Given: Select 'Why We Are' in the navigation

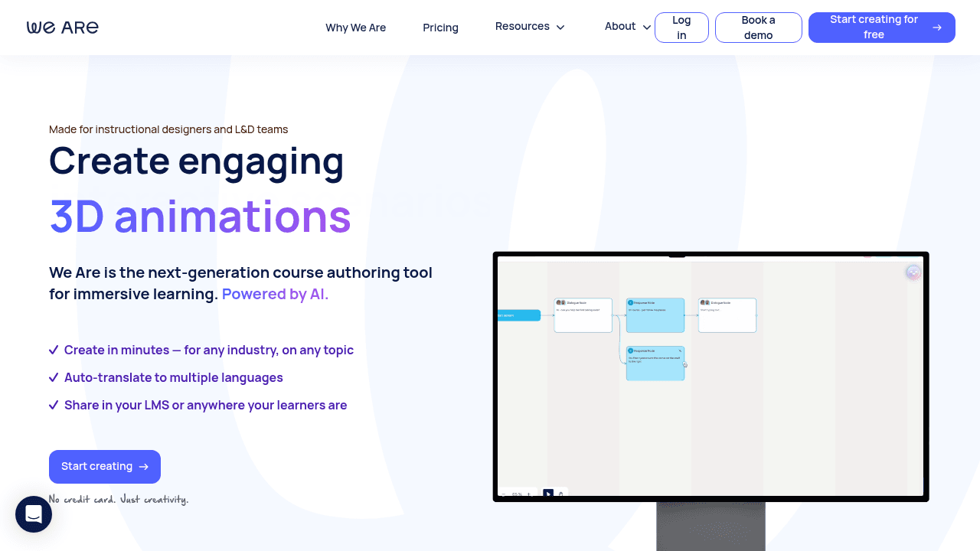Looking at the screenshot, I should 355,28.
